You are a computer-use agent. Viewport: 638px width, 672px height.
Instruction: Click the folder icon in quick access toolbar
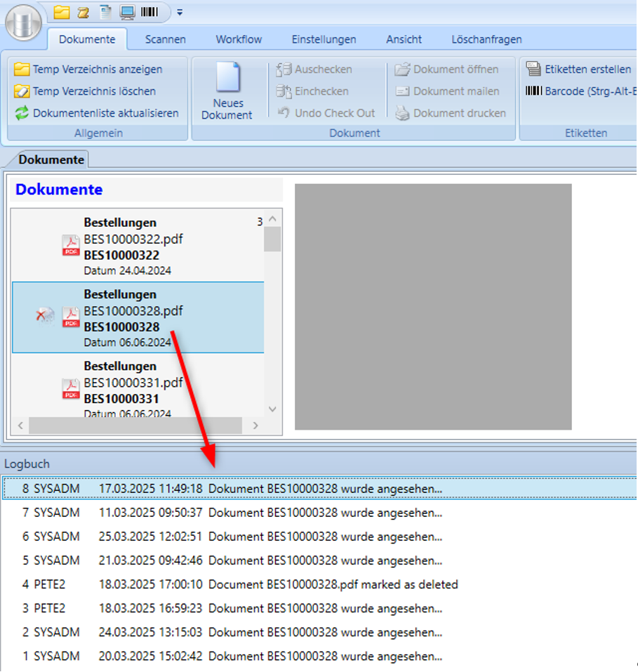click(62, 12)
